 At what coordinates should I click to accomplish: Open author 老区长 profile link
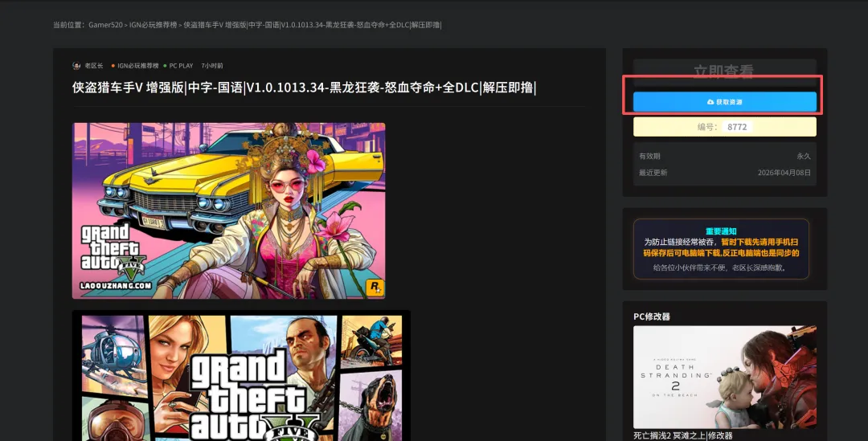[x=93, y=66]
